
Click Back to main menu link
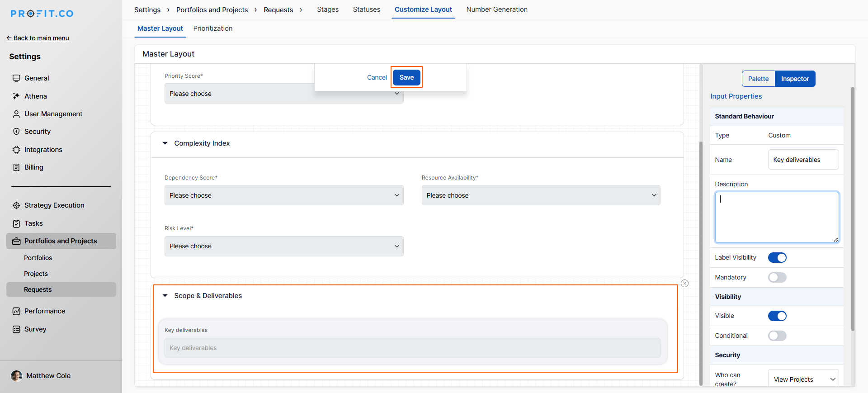coord(38,38)
